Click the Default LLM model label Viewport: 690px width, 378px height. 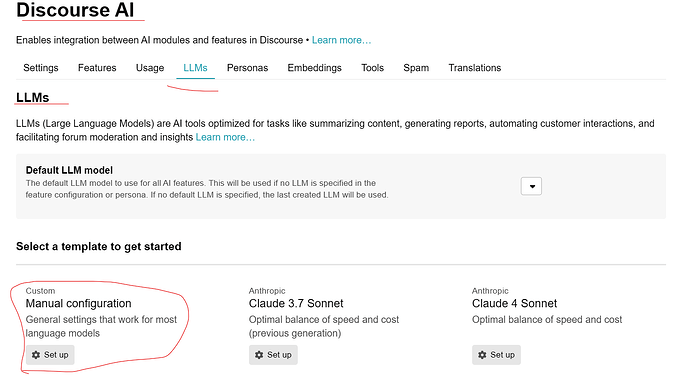[x=69, y=170]
